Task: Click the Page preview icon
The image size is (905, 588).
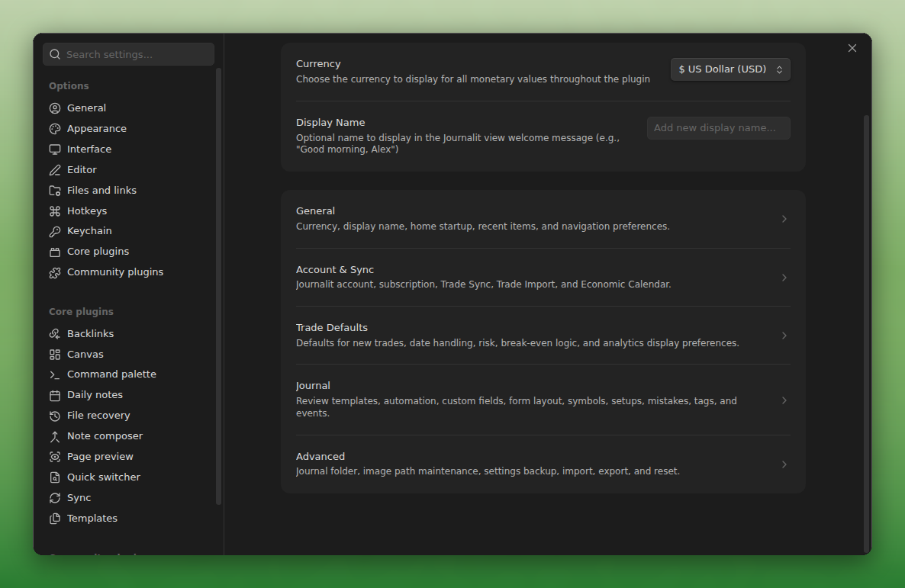Action: pyautogui.click(x=55, y=456)
